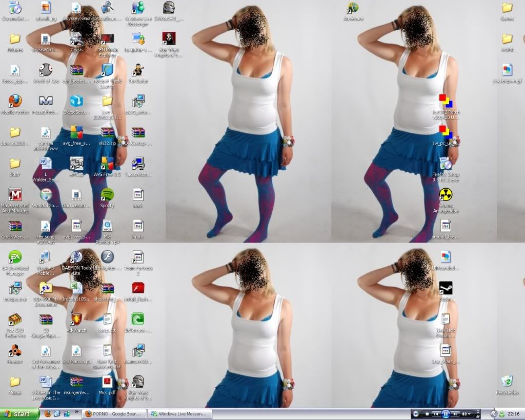Screen dimensions: 525x420
Task: Open the volume dropdown arrow in media toolbar
Action: click(470, 414)
